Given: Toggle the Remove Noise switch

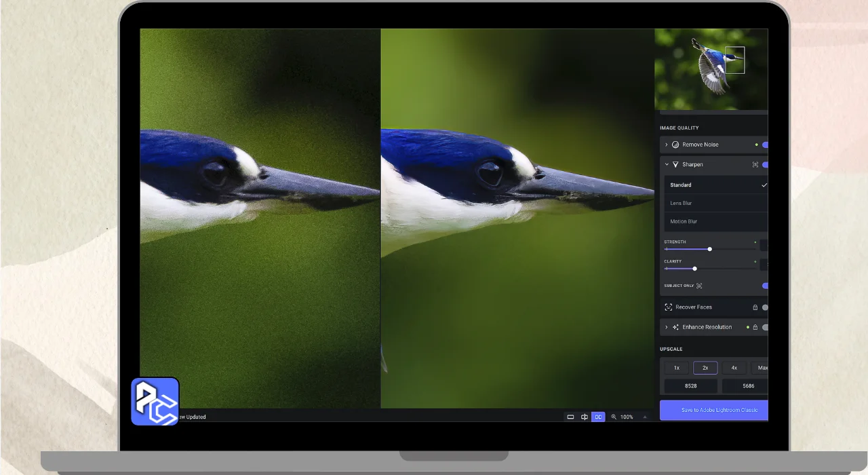Looking at the screenshot, I should click(x=764, y=145).
